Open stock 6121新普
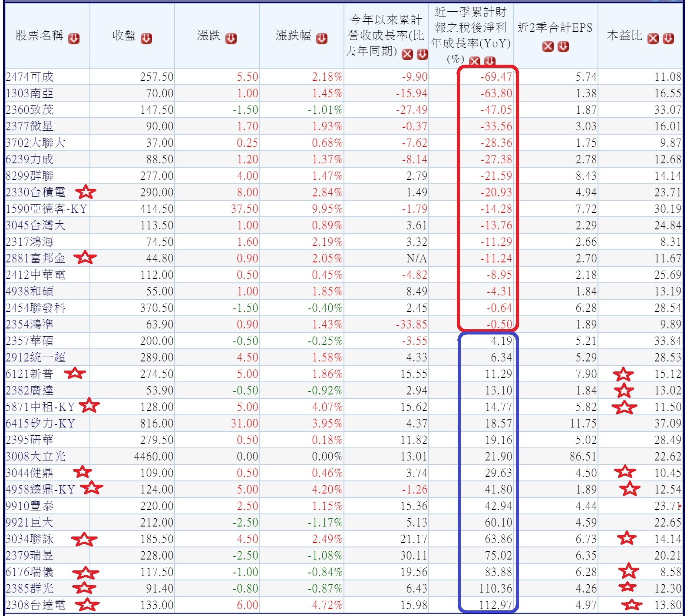Image resolution: width=687 pixels, height=616 pixels. coord(30,374)
